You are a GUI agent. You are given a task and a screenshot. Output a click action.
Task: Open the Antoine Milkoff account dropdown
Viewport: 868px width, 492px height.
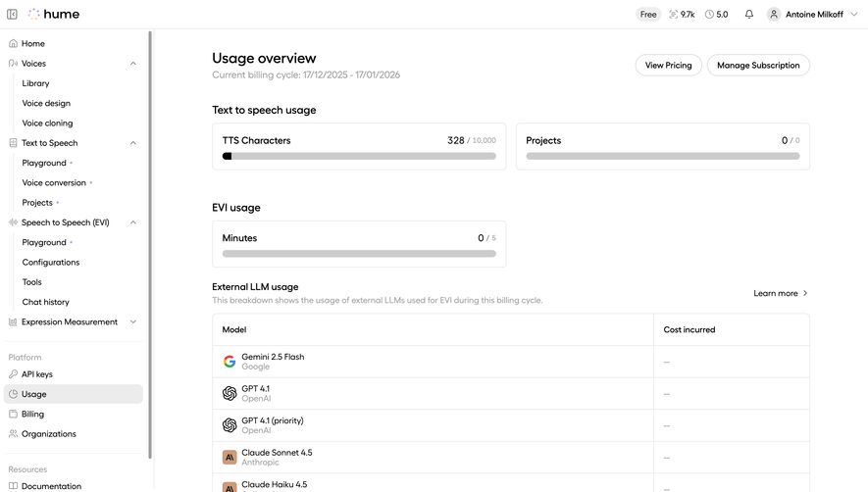tap(813, 15)
